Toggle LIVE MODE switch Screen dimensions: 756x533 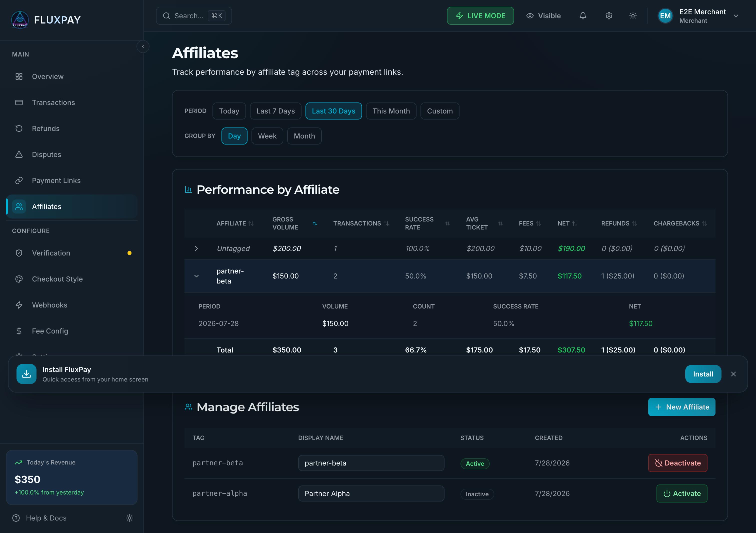(x=480, y=16)
